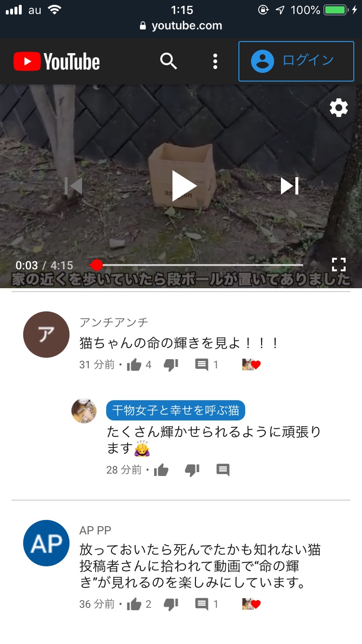
Task: Reply to the channel owner's comment
Action: point(223,470)
